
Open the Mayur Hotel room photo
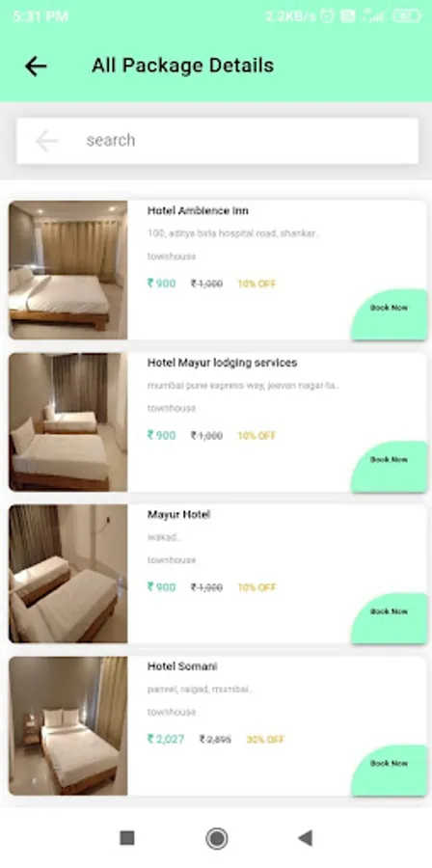pyautogui.click(x=68, y=574)
